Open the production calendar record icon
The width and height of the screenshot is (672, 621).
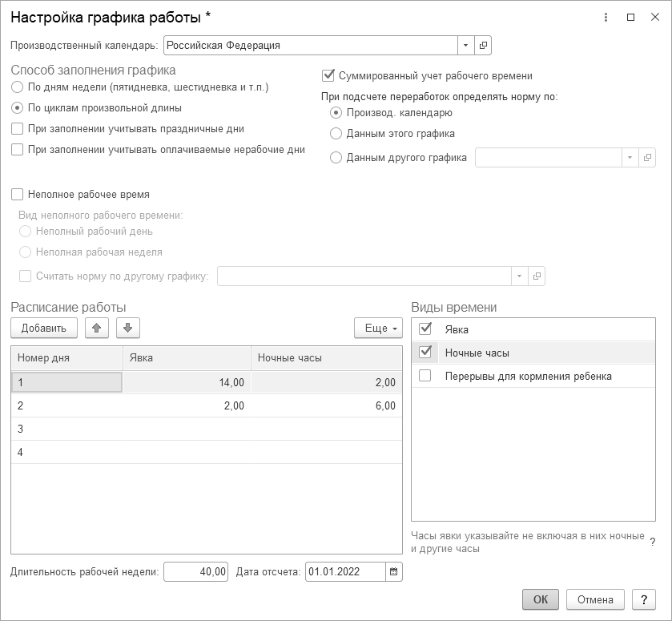483,46
